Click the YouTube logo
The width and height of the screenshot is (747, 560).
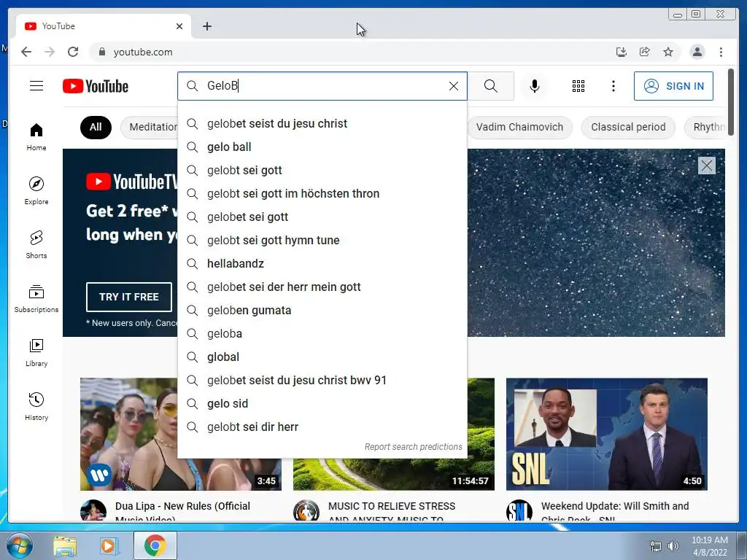[96, 86]
